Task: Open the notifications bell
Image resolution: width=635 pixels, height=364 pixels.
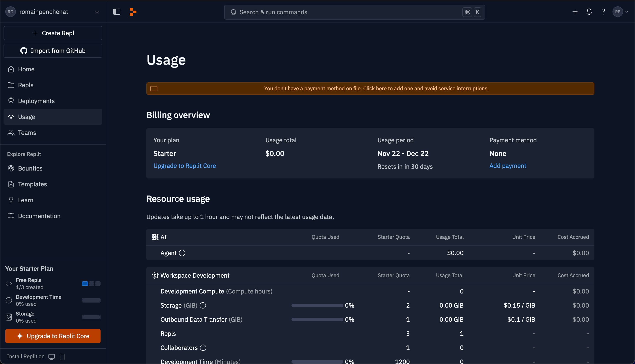Action: [589, 12]
